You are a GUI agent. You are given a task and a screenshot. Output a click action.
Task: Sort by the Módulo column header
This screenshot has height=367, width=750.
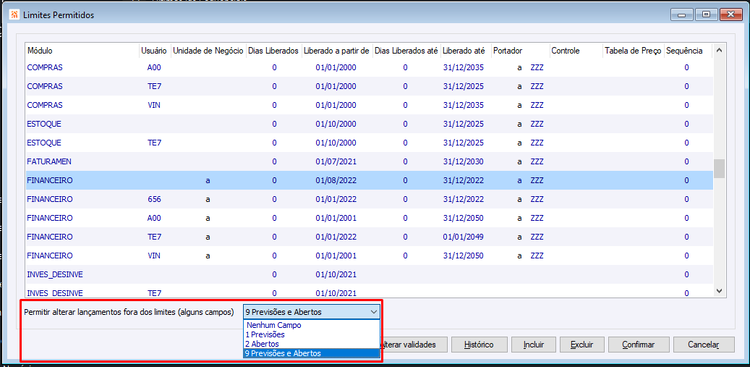click(81, 51)
